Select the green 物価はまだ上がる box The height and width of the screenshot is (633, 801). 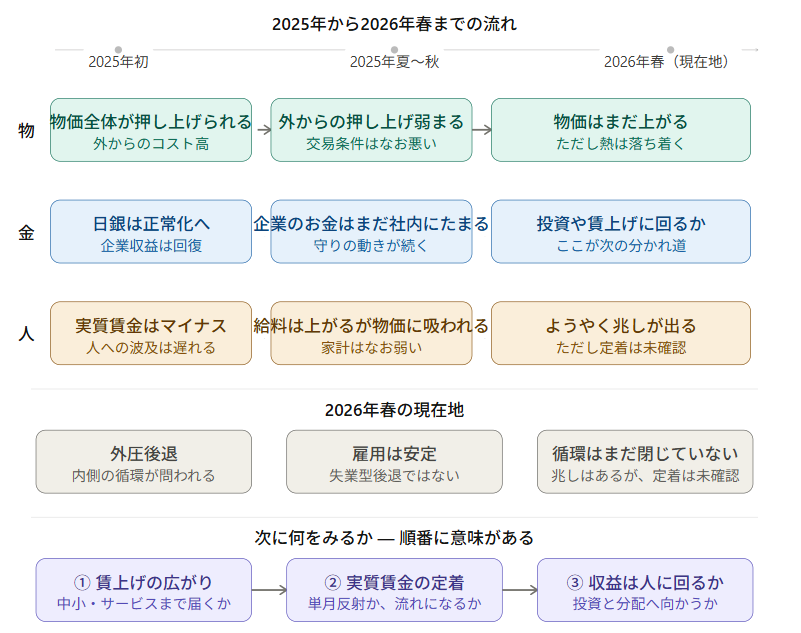click(620, 130)
